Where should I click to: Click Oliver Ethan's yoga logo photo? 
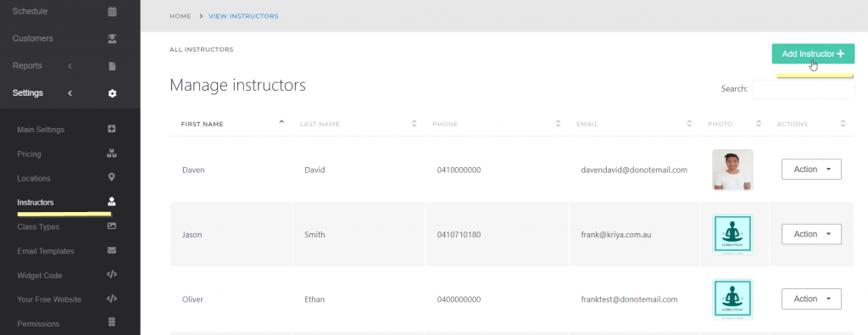(x=732, y=299)
